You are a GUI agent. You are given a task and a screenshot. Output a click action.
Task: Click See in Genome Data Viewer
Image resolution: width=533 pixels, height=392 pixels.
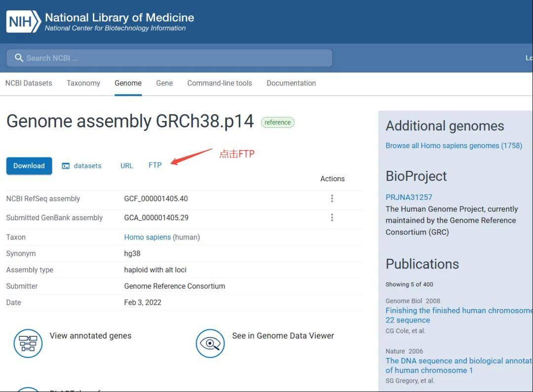point(283,336)
